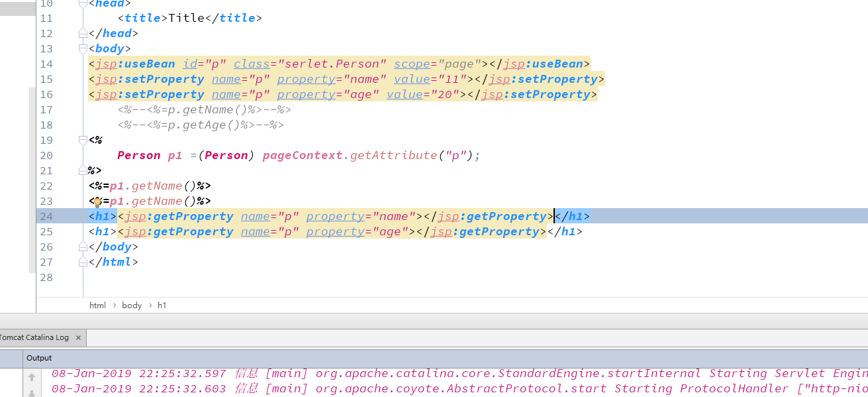
Task: Click 'serlet.Person' class value on line 14
Action: [332, 64]
